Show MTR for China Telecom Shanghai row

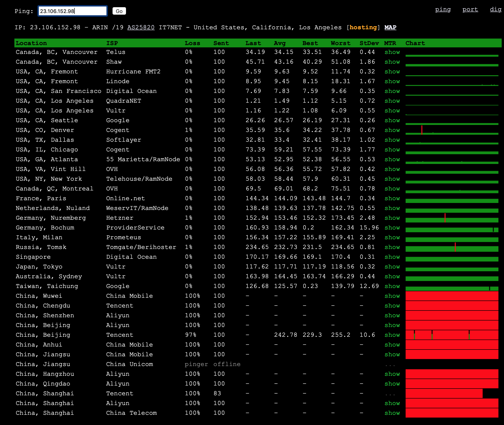(x=392, y=413)
